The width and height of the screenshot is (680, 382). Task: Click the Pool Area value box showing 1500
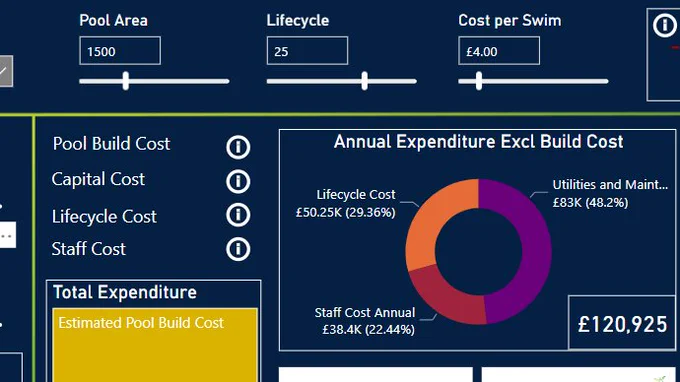[120, 51]
